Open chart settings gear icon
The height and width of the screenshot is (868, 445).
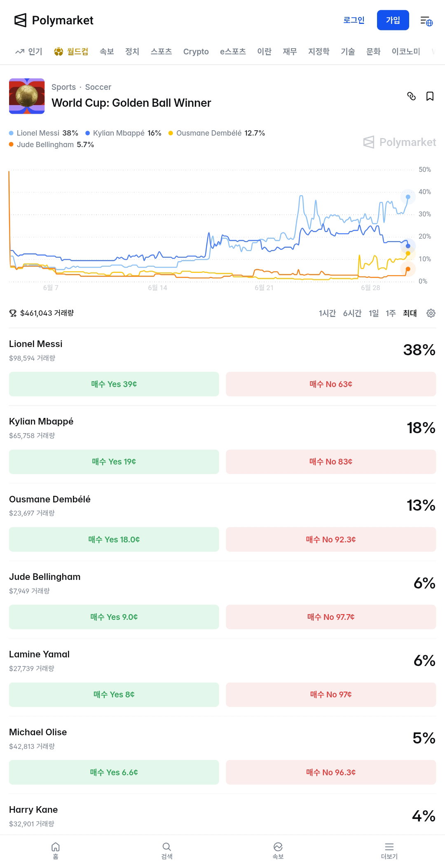coord(431,313)
